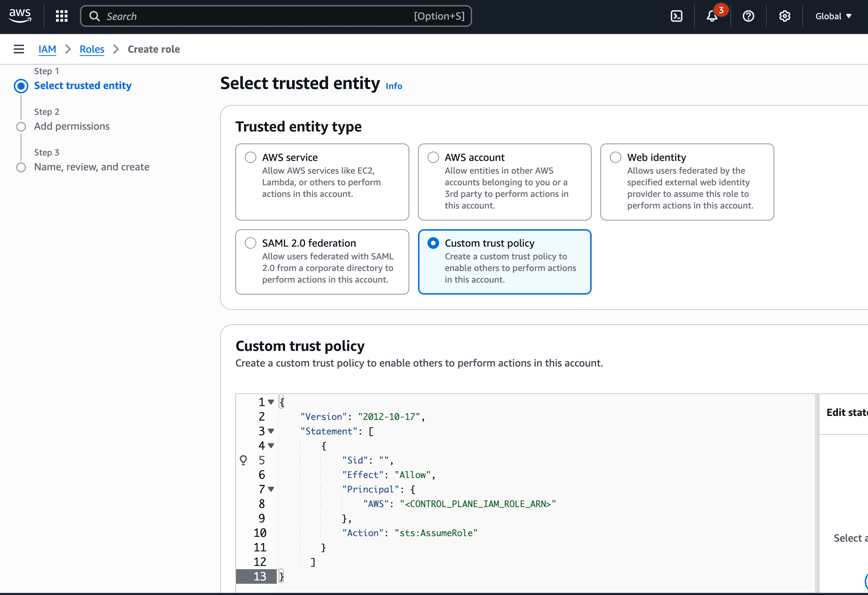The width and height of the screenshot is (868, 595).
Task: Select the AWS account radio option
Action: click(x=433, y=157)
